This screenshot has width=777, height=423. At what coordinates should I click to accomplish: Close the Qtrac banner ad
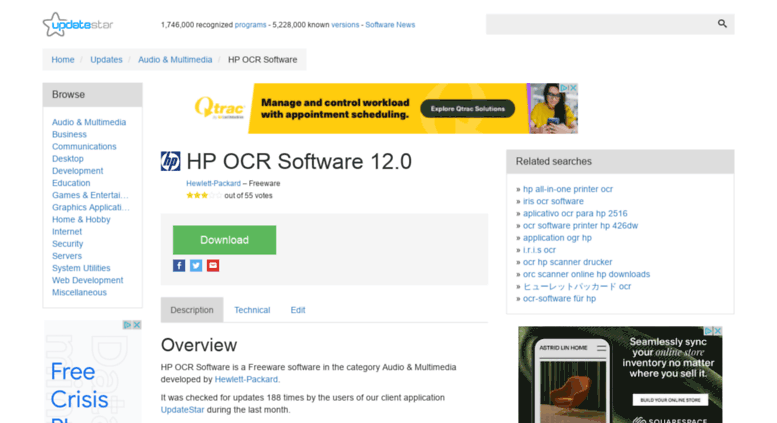pos(573,88)
